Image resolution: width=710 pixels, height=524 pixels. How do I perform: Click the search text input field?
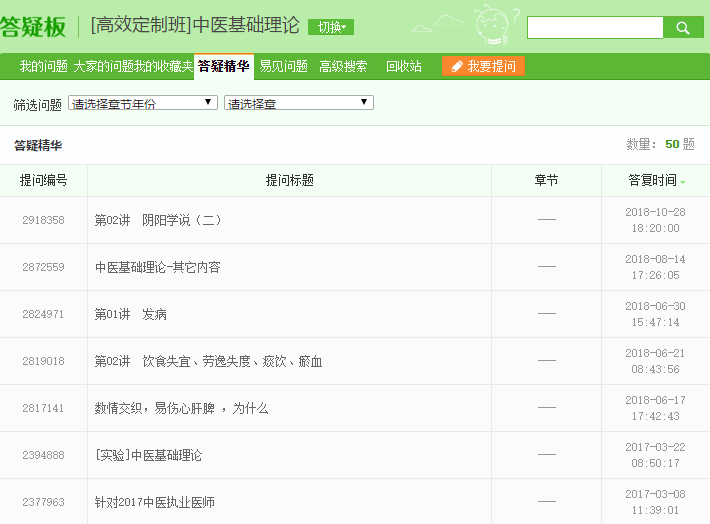click(595, 28)
